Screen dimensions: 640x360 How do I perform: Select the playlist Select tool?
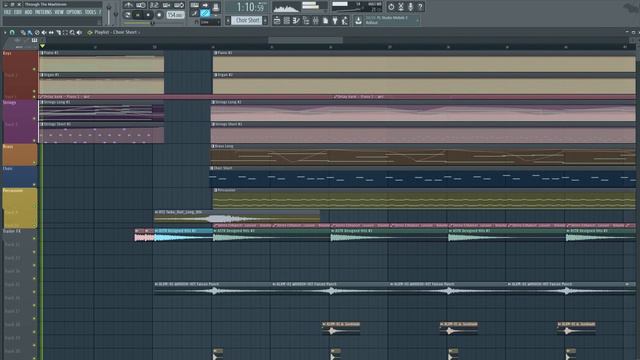point(65,32)
